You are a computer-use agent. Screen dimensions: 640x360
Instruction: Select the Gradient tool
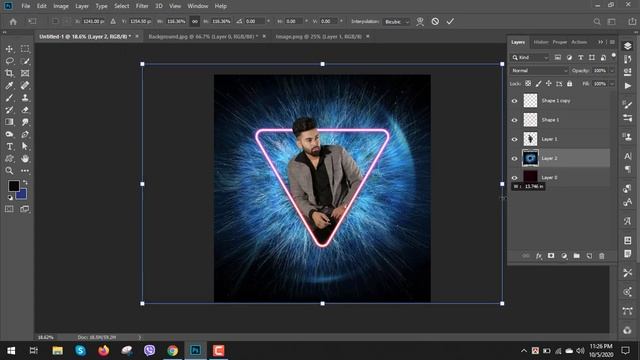[x=9, y=122]
